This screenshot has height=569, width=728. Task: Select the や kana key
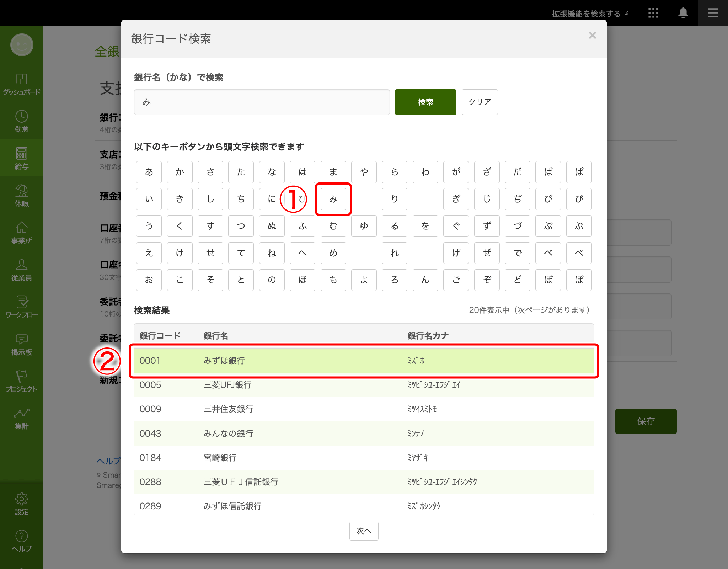click(x=364, y=172)
